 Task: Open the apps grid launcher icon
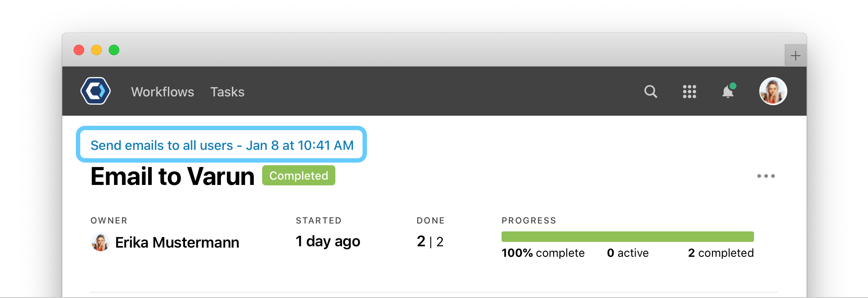coord(690,92)
